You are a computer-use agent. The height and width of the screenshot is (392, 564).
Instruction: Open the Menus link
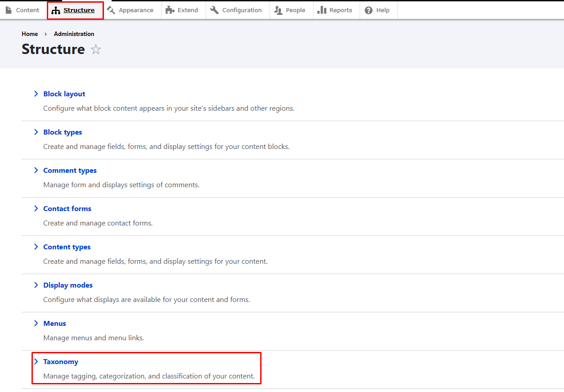coord(54,323)
